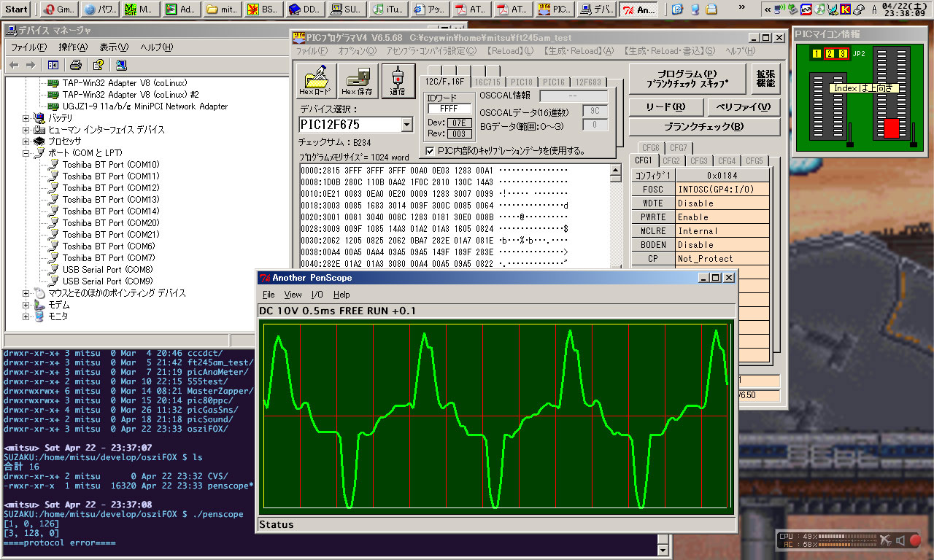Click the print icon in Device Manager toolbar
Viewport: 934px width, 560px height.
click(75, 65)
